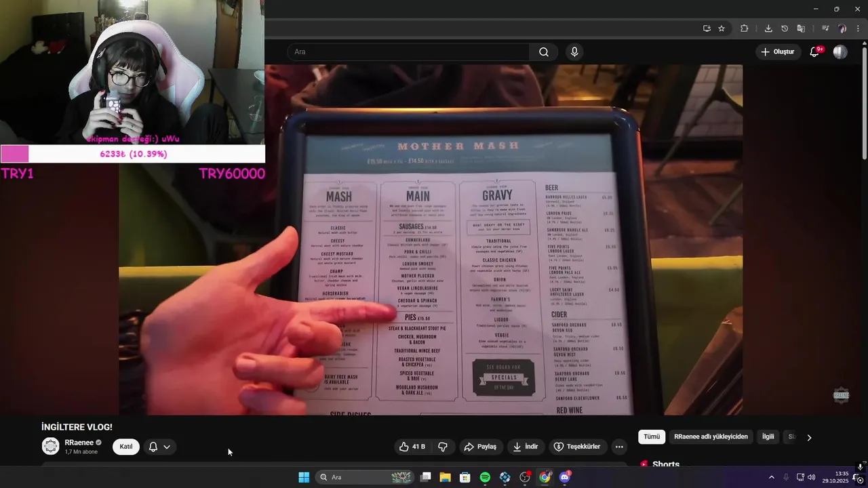
Task: Open Spotify from the taskbar
Action: (x=485, y=477)
